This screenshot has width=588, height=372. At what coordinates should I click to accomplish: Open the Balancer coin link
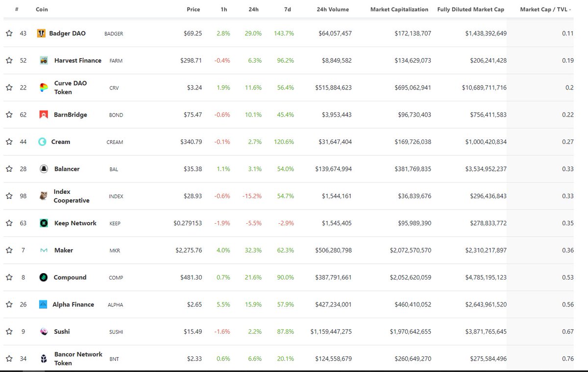point(67,169)
